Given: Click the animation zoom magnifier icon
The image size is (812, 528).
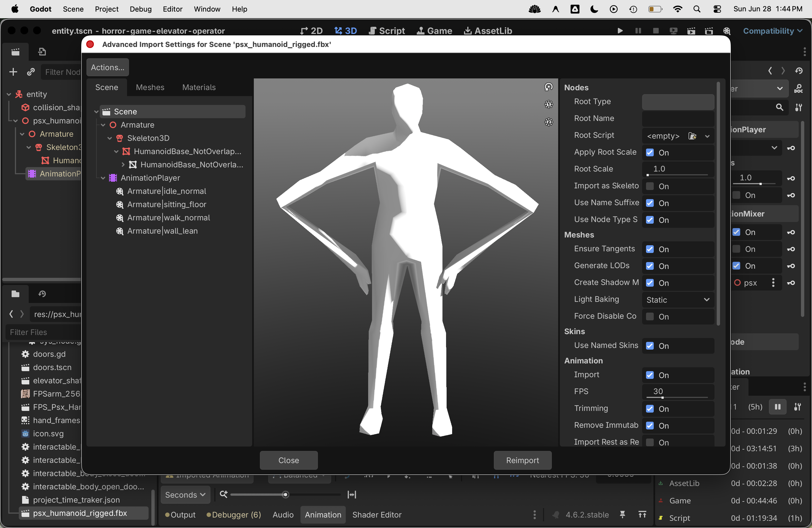Looking at the screenshot, I should (223, 494).
